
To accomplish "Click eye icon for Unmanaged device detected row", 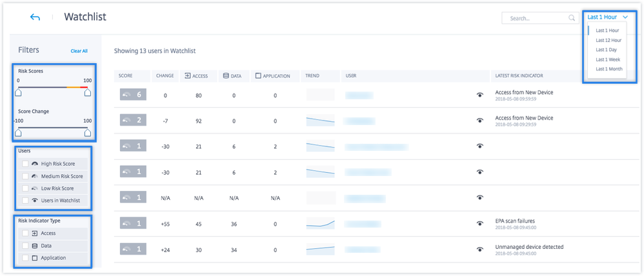I will click(479, 249).
